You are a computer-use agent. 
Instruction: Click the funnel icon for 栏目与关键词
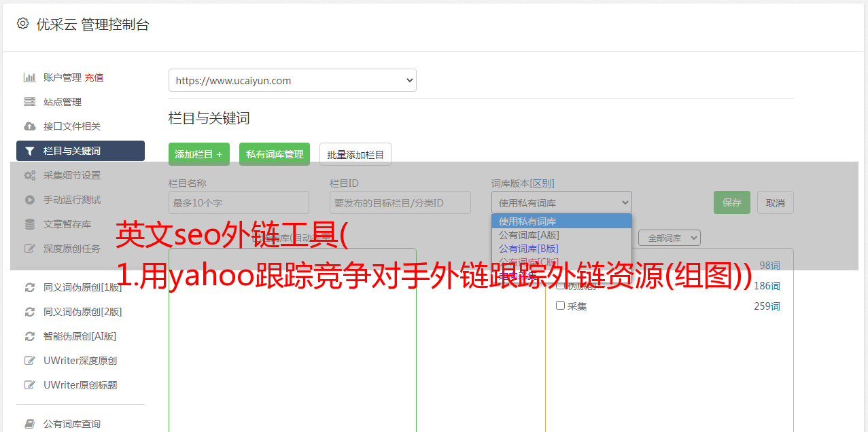(30, 151)
